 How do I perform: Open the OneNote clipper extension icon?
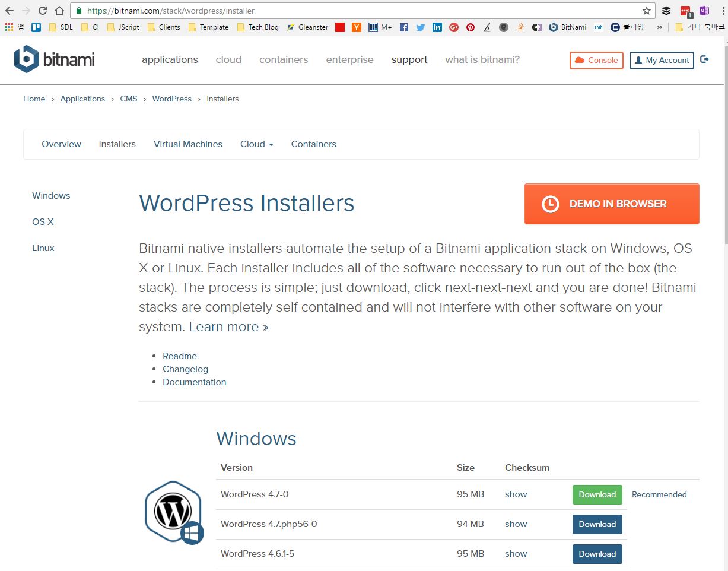pyautogui.click(x=704, y=11)
